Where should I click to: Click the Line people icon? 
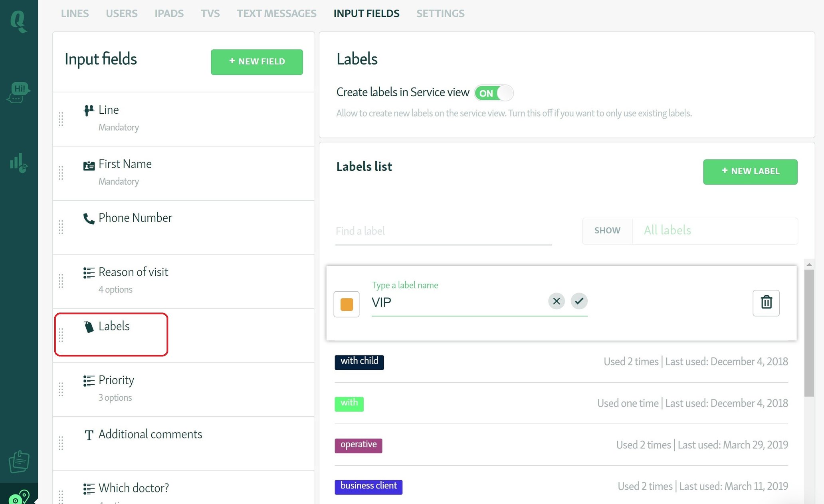pyautogui.click(x=89, y=110)
